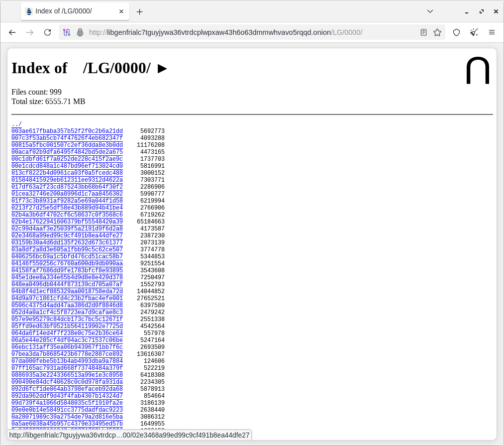
Task: Click the Tor circuit display icon
Action: [67, 32]
